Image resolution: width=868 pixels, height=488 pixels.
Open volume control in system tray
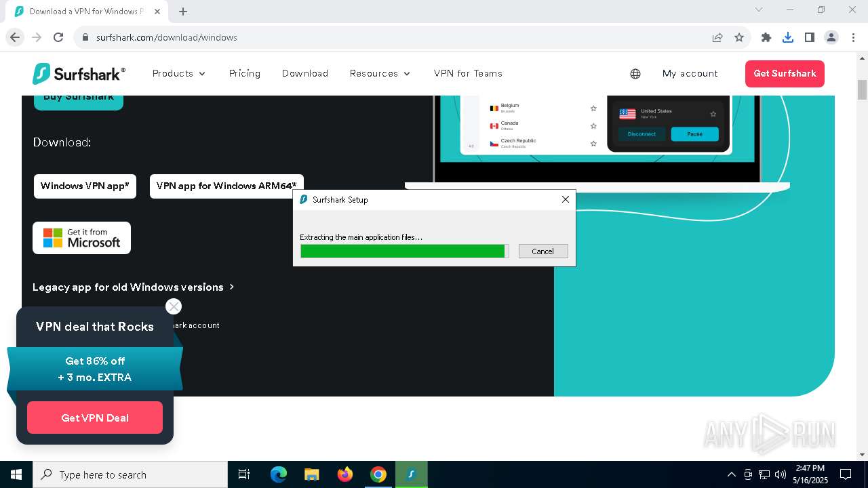coord(781,474)
